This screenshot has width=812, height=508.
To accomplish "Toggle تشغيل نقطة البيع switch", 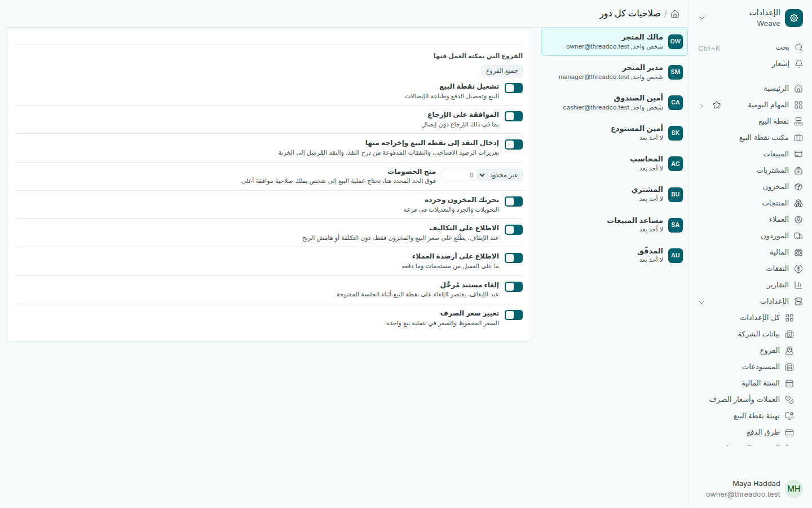I will click(x=514, y=88).
